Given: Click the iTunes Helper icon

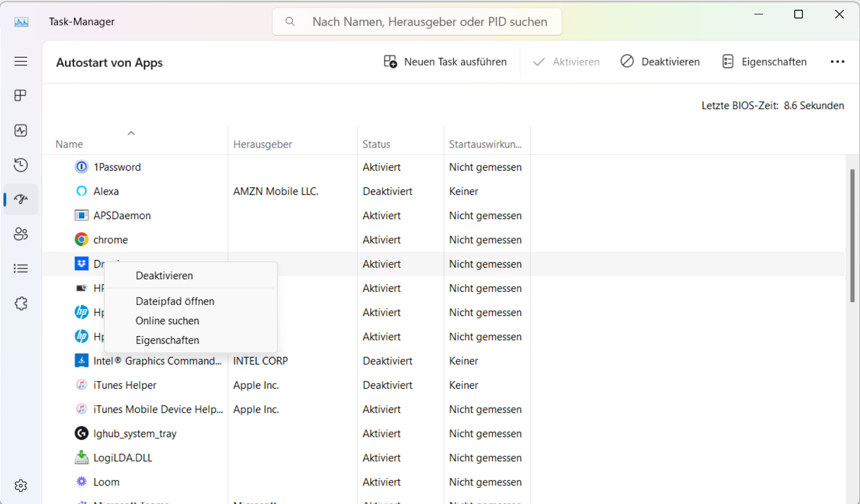Looking at the screenshot, I should pyautogui.click(x=82, y=385).
